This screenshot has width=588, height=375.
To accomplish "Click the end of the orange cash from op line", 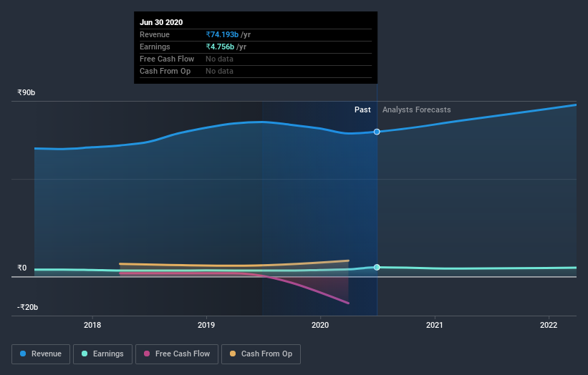I will click(348, 260).
